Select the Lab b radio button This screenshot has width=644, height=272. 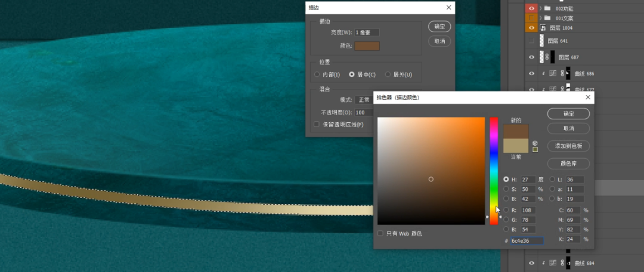[x=552, y=199]
